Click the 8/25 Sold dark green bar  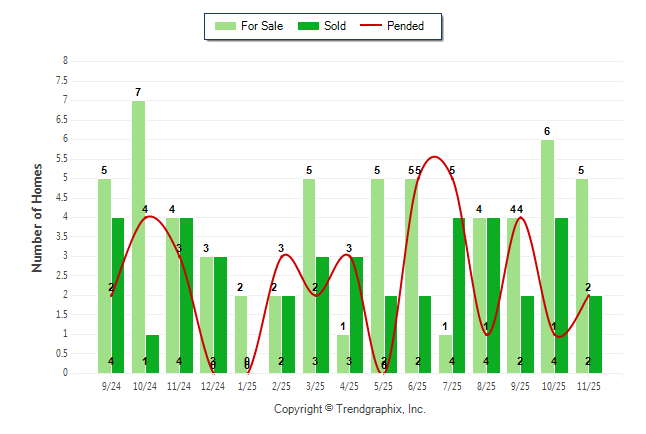point(493,295)
